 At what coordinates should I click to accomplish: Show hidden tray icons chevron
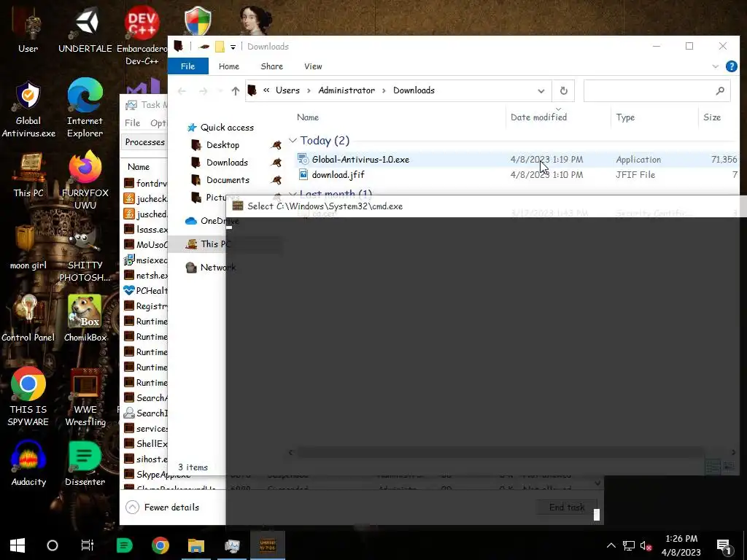click(x=611, y=545)
